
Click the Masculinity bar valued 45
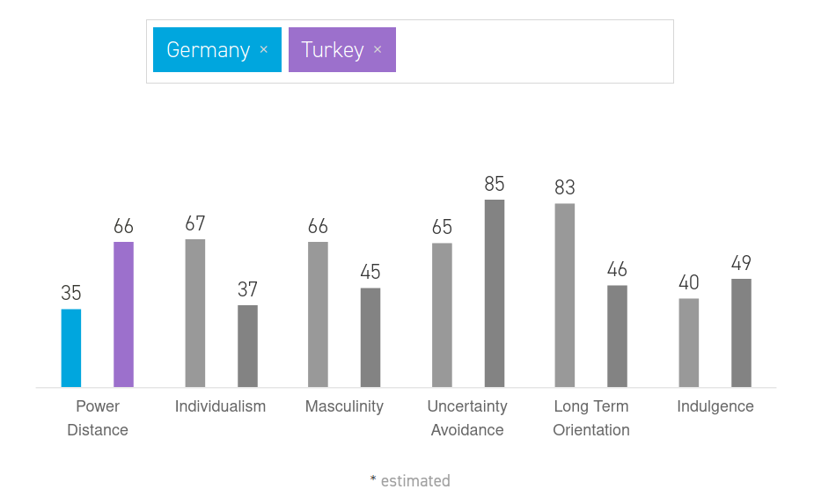click(370, 338)
